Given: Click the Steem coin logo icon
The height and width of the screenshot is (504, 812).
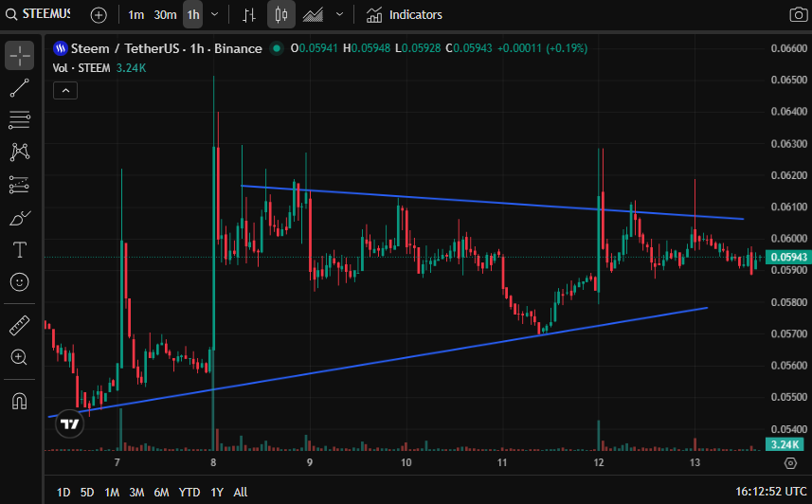Looking at the screenshot, I should click(61, 48).
